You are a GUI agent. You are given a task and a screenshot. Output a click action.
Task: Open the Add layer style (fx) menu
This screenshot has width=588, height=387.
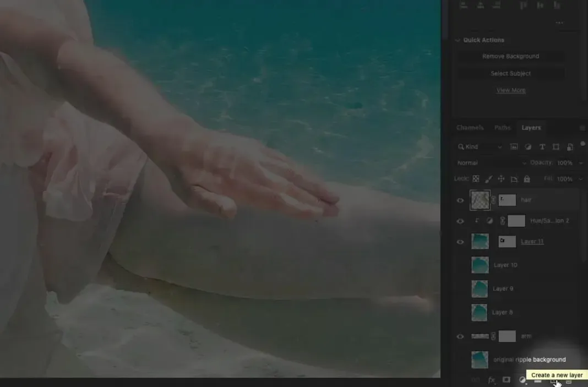pyautogui.click(x=492, y=380)
